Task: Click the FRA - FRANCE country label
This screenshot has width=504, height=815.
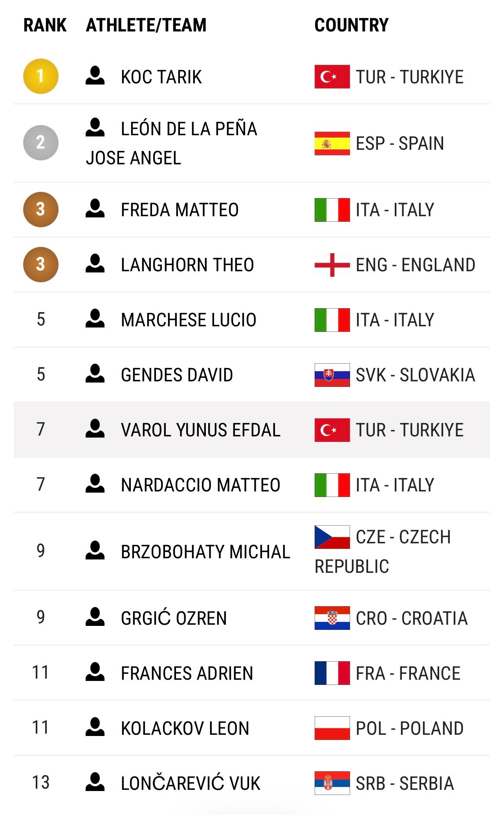Action: (x=408, y=673)
